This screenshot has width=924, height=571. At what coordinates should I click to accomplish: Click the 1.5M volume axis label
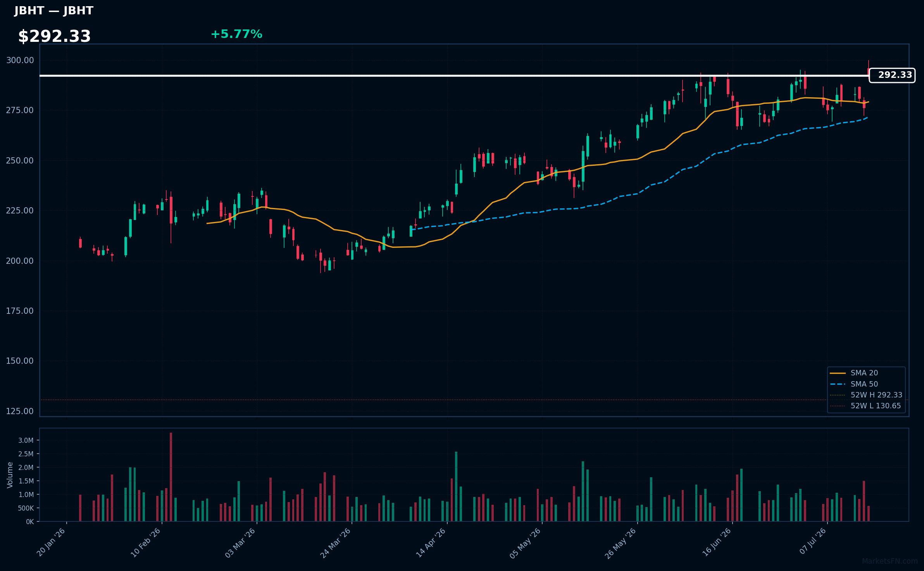(x=26, y=481)
